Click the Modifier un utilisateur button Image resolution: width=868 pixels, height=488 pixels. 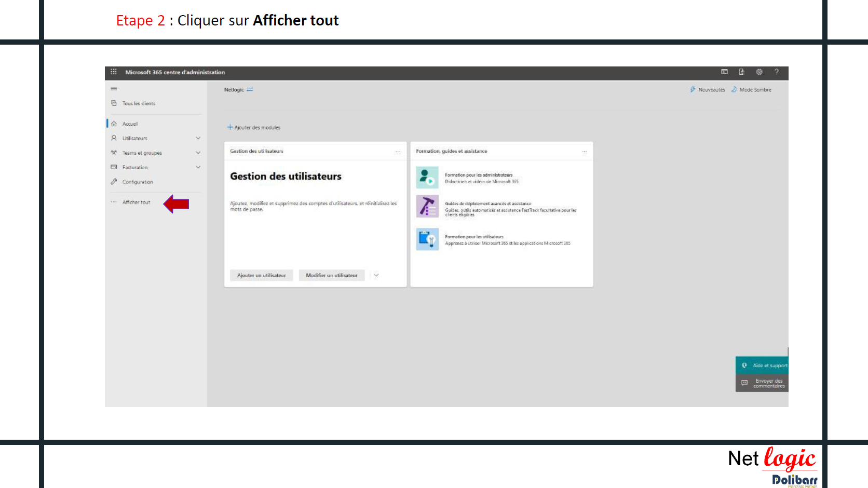[x=331, y=276]
